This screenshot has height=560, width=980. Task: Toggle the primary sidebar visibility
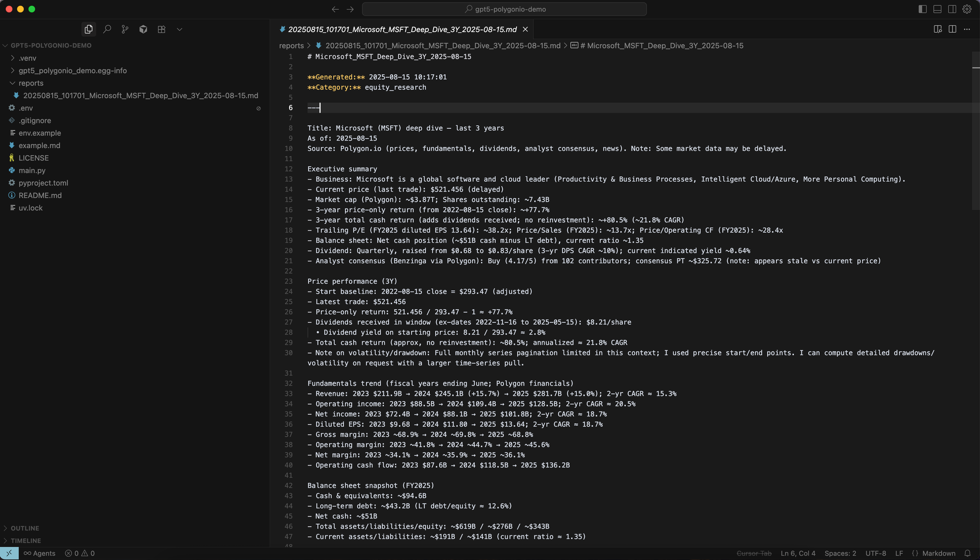coord(922,9)
